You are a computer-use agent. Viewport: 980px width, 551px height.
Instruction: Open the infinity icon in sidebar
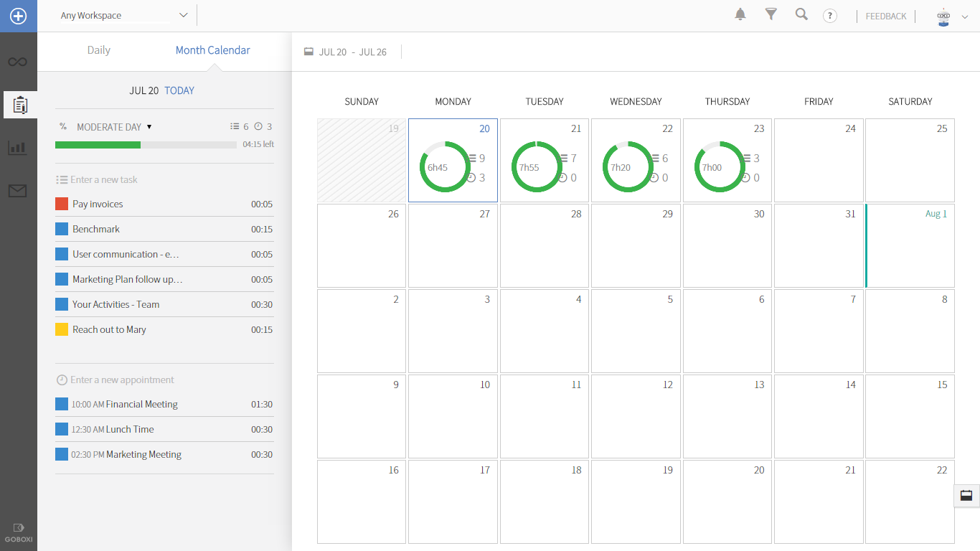click(x=18, y=62)
